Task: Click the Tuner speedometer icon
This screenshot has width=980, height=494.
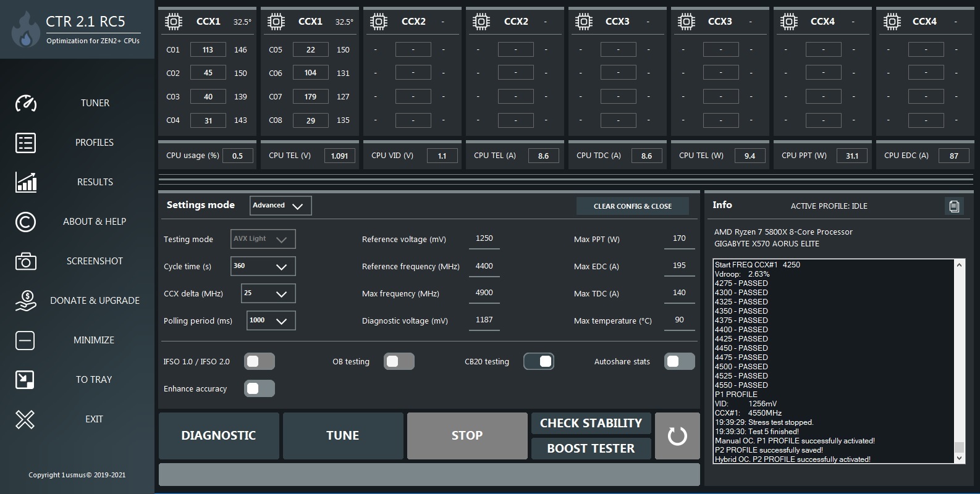Action: point(25,103)
